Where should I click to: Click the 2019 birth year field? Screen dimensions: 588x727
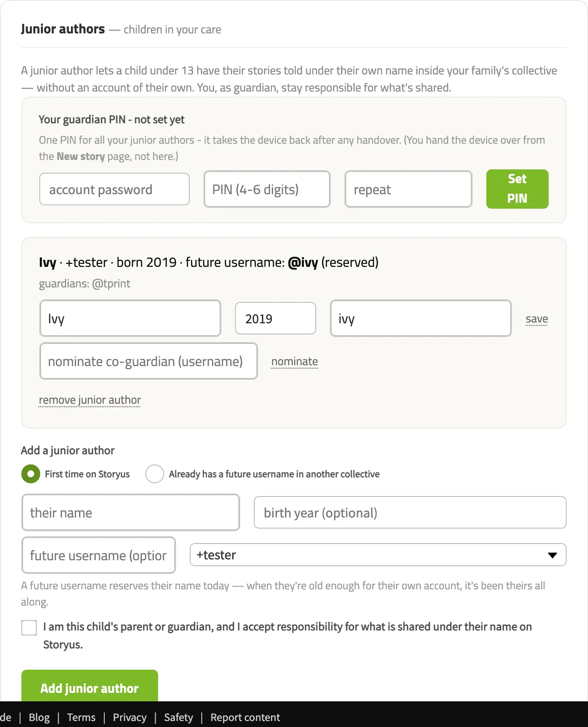pyautogui.click(x=276, y=318)
